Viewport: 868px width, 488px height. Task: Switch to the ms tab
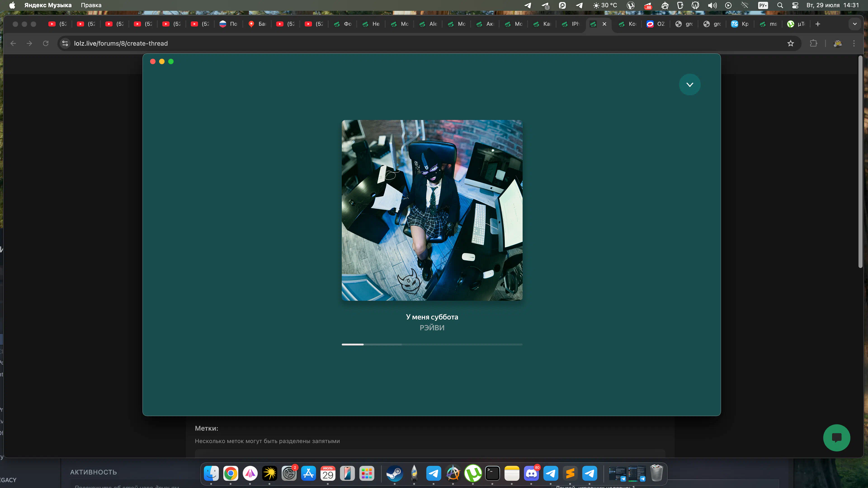pyautogui.click(x=768, y=24)
